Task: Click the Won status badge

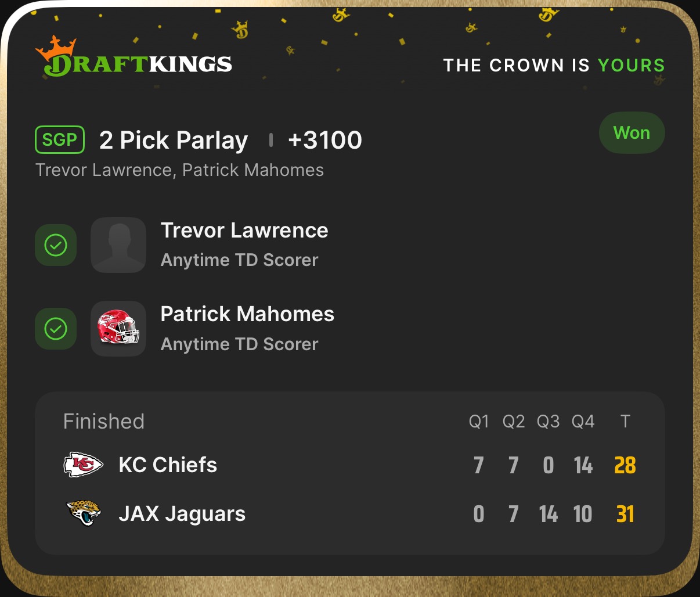Action: click(x=632, y=133)
